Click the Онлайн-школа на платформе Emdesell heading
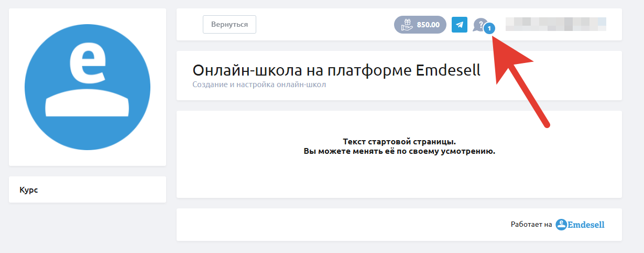 pyautogui.click(x=336, y=70)
